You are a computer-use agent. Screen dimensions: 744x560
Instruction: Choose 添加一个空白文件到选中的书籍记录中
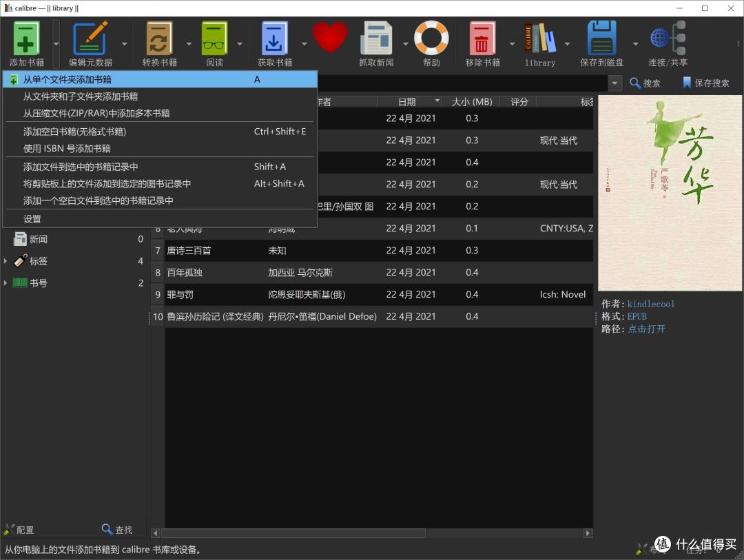click(x=160, y=200)
